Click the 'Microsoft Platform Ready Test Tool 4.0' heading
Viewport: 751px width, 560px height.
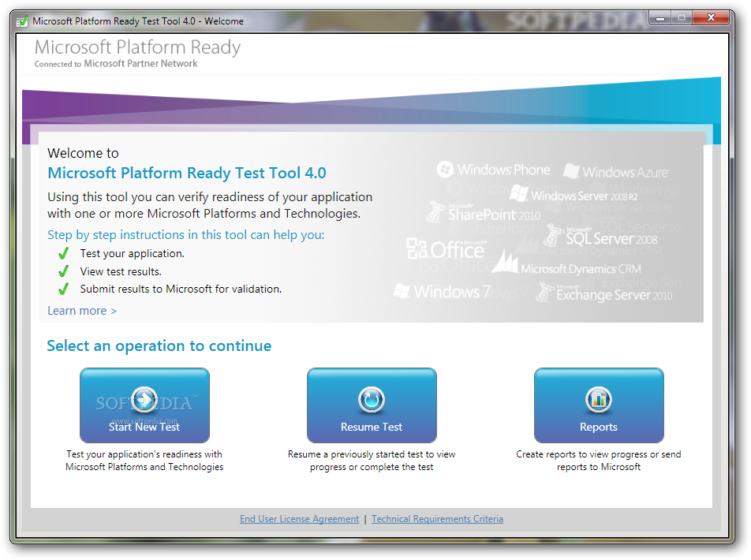[x=187, y=173]
